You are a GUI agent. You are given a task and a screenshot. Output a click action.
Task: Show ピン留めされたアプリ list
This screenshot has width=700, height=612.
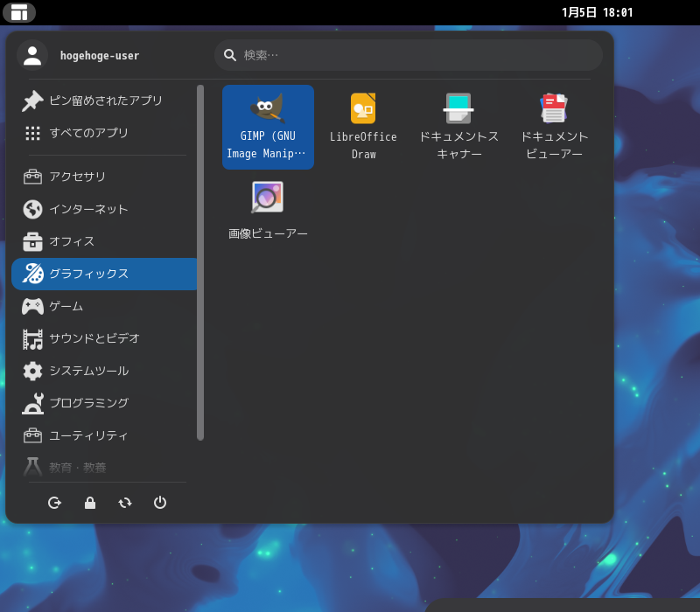click(104, 101)
